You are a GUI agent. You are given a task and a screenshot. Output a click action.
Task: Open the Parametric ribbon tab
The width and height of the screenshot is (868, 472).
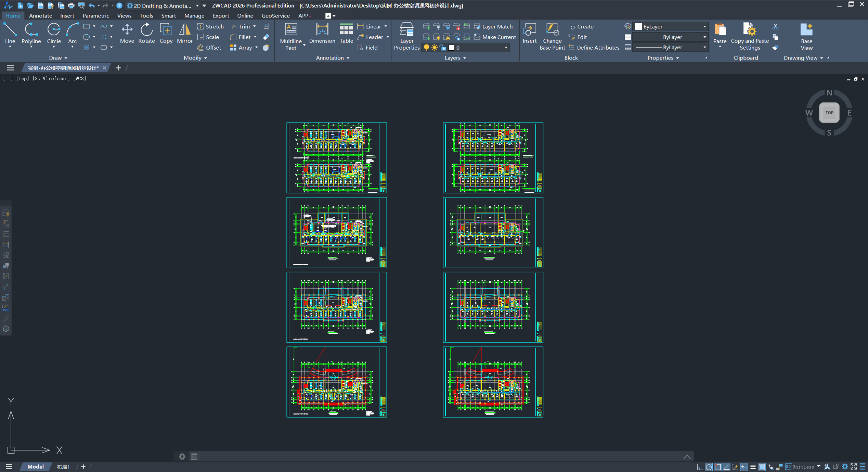coord(95,16)
